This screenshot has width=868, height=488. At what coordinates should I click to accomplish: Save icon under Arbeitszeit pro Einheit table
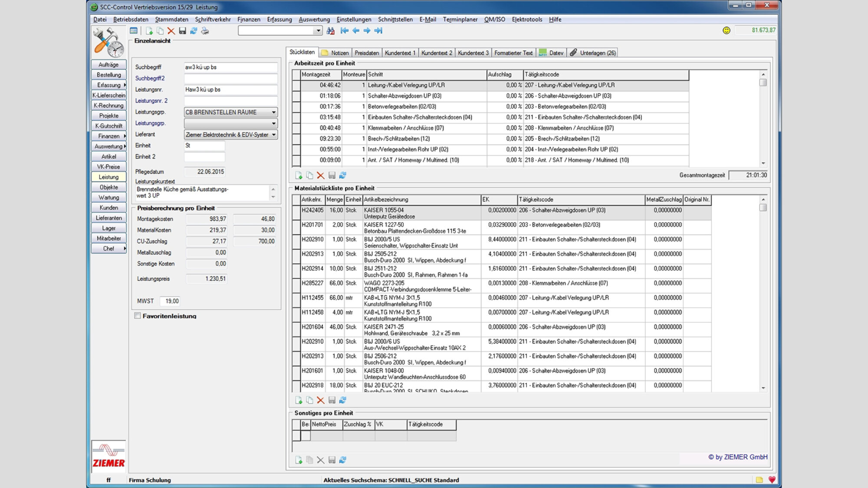coord(332,175)
